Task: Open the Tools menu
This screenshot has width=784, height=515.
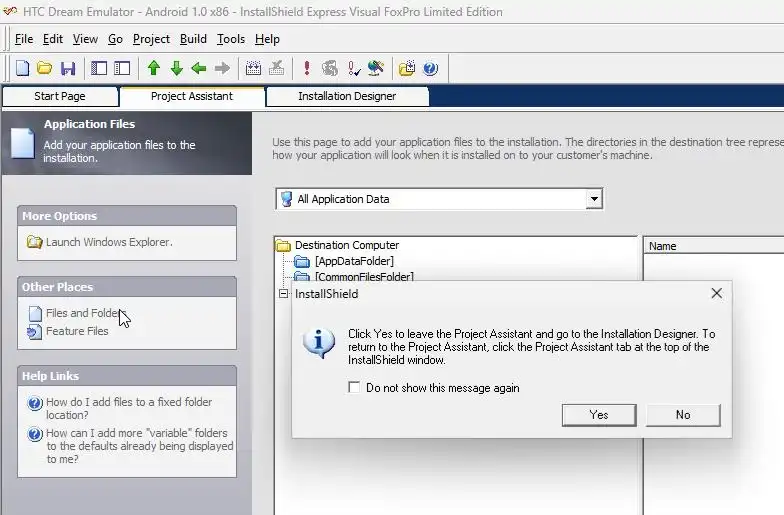Action: coord(230,39)
